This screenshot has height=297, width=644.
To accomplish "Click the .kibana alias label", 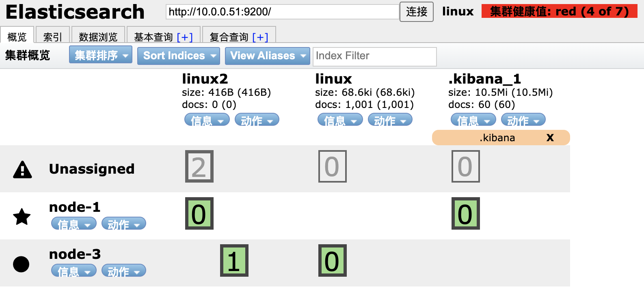I will pyautogui.click(x=497, y=138).
